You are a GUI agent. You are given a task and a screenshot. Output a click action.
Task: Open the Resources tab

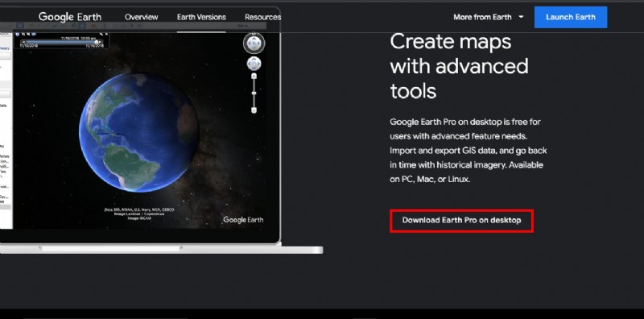[x=263, y=17]
